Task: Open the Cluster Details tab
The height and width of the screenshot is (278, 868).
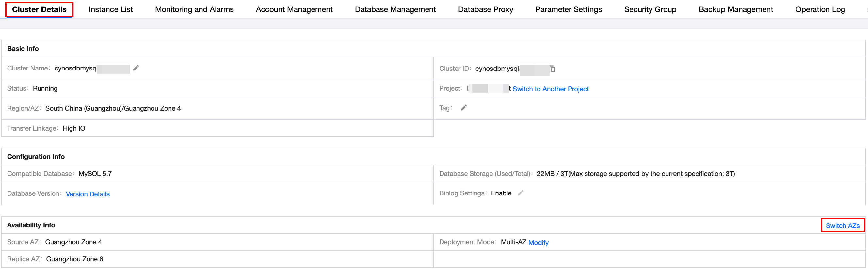Action: tap(39, 9)
